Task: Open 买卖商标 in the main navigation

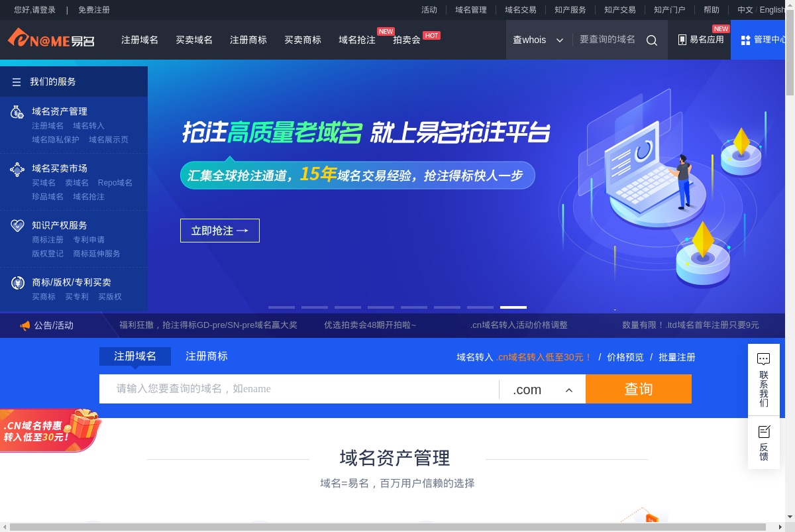Action: click(303, 40)
